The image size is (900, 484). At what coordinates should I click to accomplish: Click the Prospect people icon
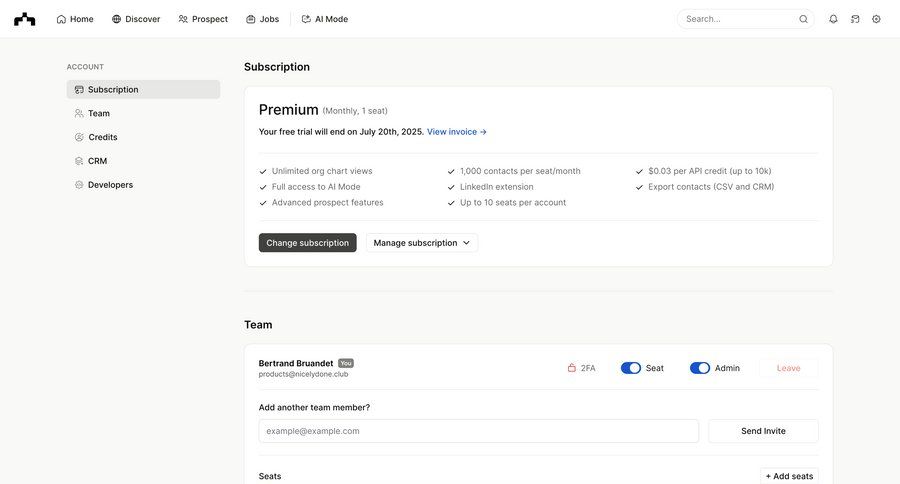pyautogui.click(x=183, y=19)
